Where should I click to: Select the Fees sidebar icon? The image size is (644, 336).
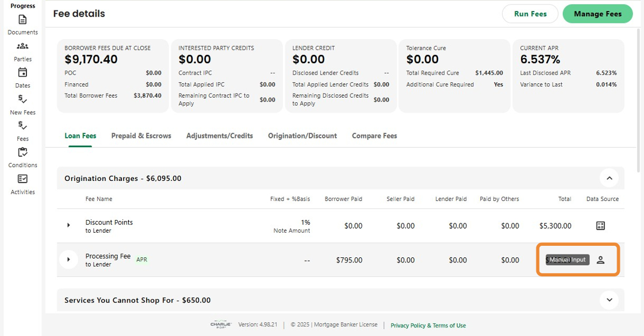point(22,126)
